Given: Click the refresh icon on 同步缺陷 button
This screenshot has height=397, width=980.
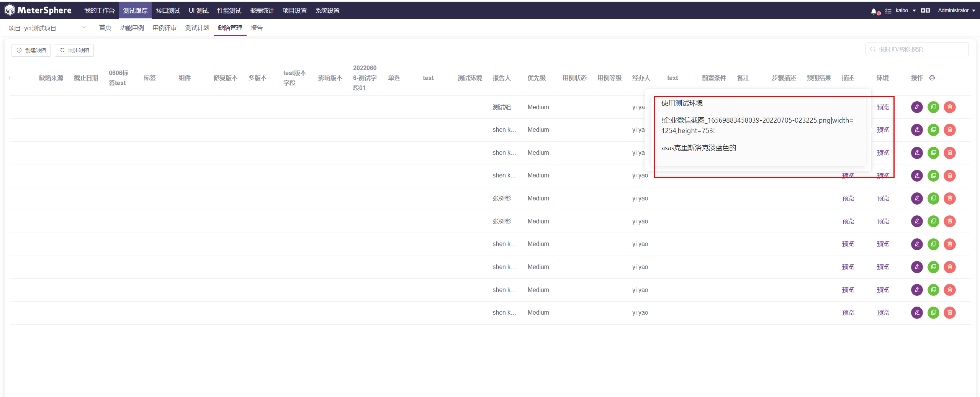Looking at the screenshot, I should tap(62, 50).
